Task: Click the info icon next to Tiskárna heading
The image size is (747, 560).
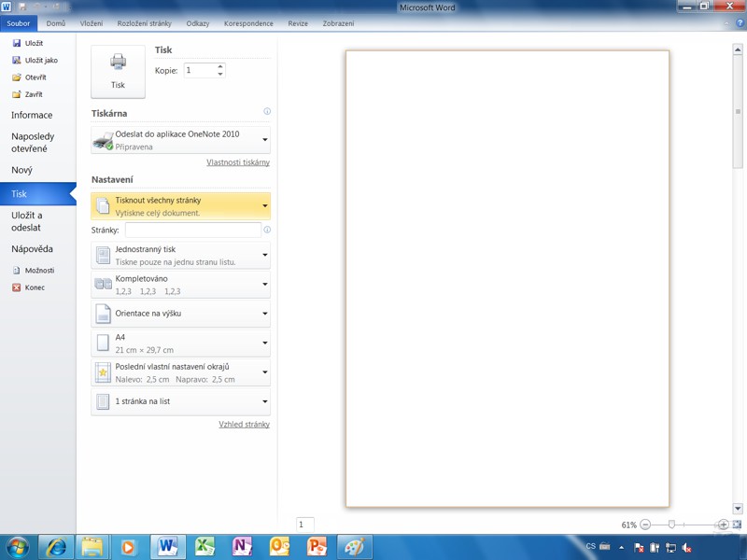Action: click(267, 111)
